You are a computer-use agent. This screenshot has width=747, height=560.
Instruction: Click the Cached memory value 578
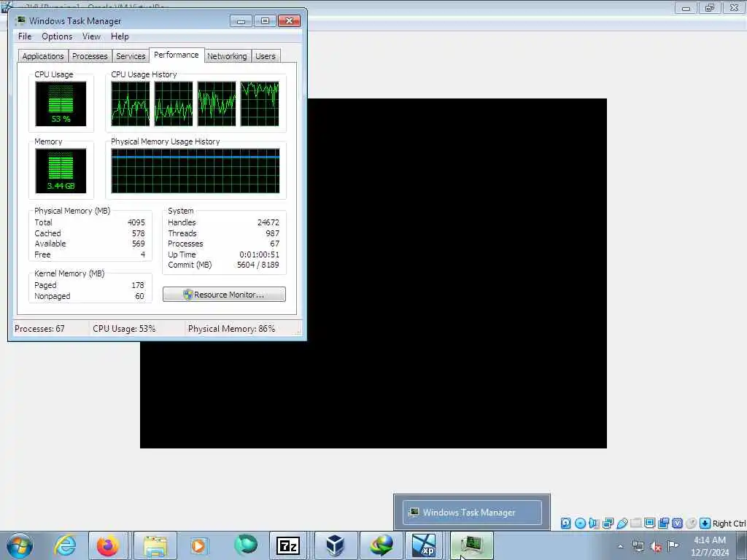point(138,233)
